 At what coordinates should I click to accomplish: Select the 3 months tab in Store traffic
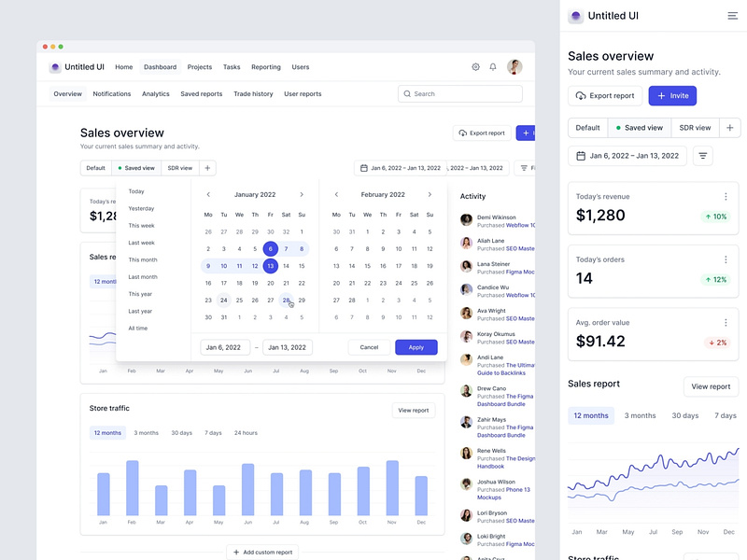click(x=146, y=432)
